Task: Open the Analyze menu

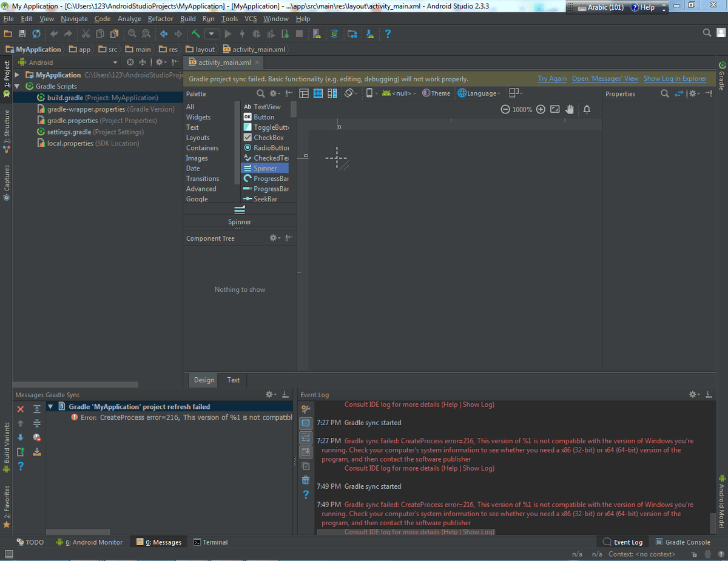Action: pos(129,19)
